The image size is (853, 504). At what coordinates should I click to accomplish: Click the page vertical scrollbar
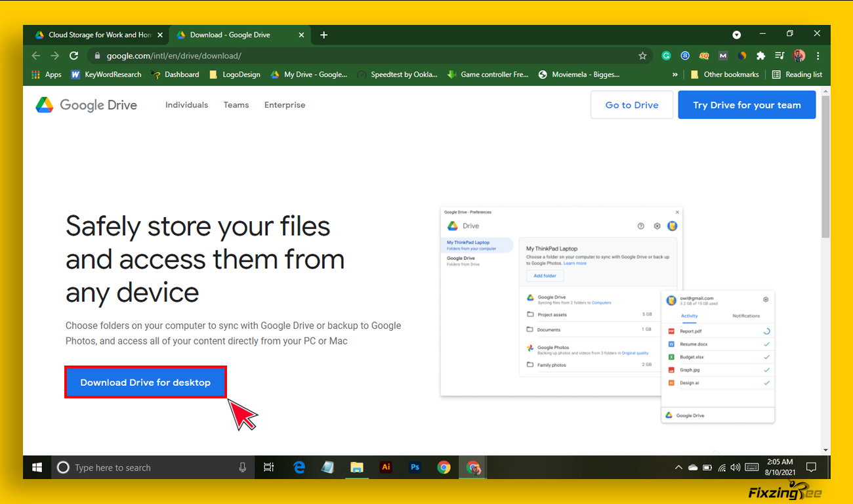click(825, 167)
